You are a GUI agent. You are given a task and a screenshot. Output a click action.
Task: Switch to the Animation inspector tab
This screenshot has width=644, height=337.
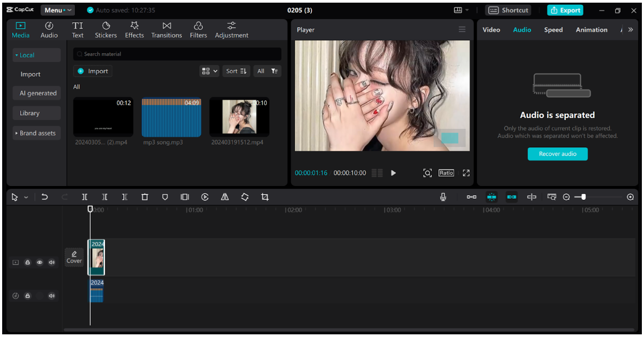coord(591,30)
